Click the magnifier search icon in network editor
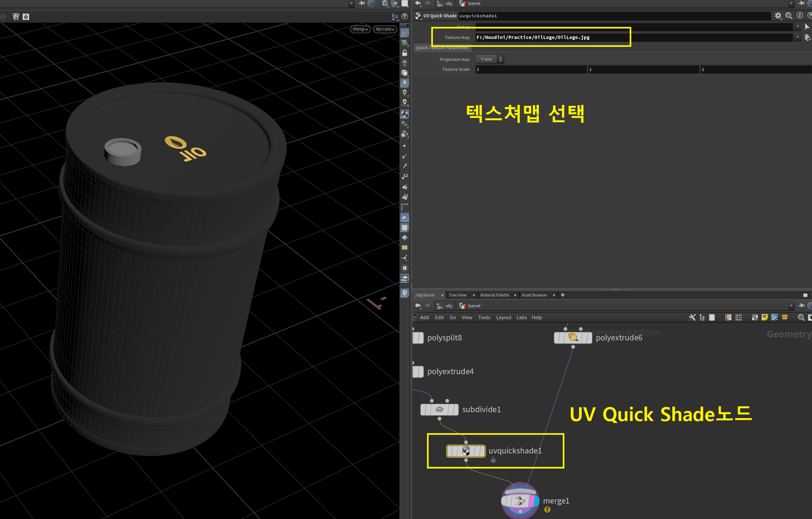 tap(801, 317)
